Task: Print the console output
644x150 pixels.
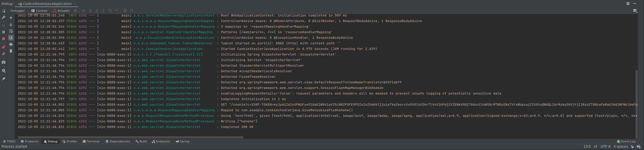Action: [11, 44]
